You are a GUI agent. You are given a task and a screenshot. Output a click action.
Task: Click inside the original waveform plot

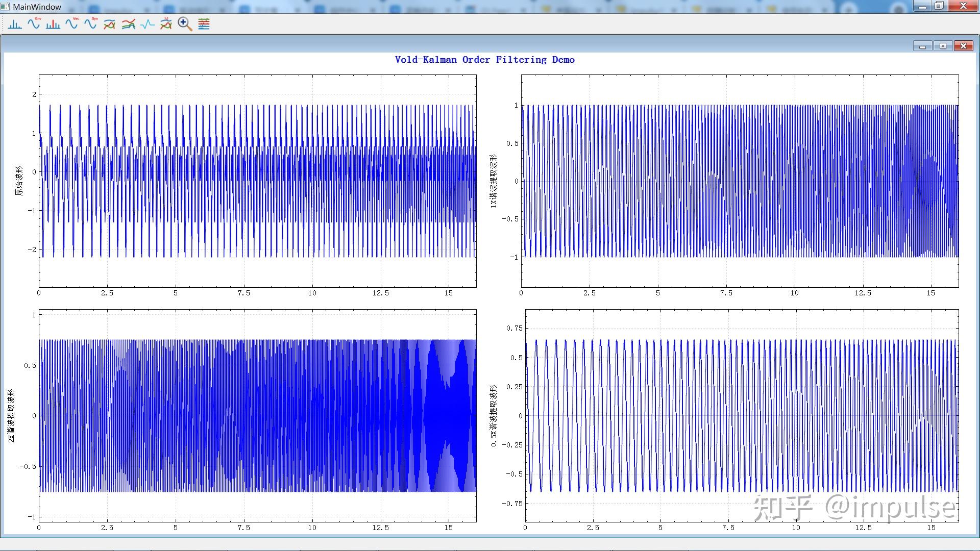pos(258,181)
